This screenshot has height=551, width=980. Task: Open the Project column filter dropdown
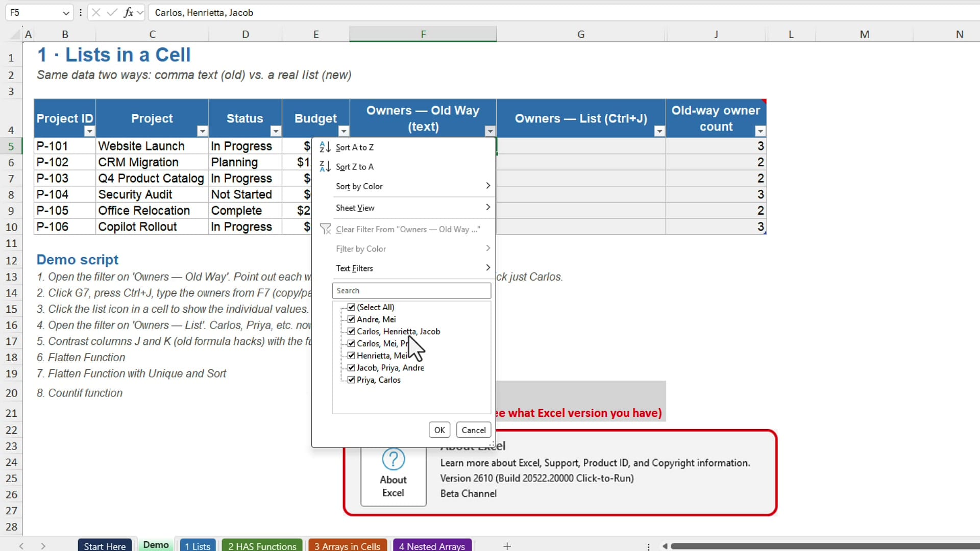coord(202,131)
